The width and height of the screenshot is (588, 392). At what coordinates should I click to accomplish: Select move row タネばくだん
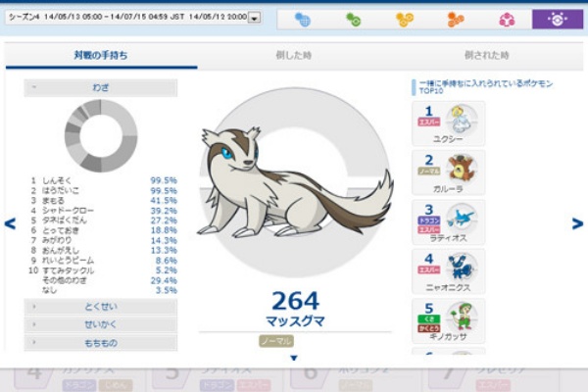coord(103,220)
